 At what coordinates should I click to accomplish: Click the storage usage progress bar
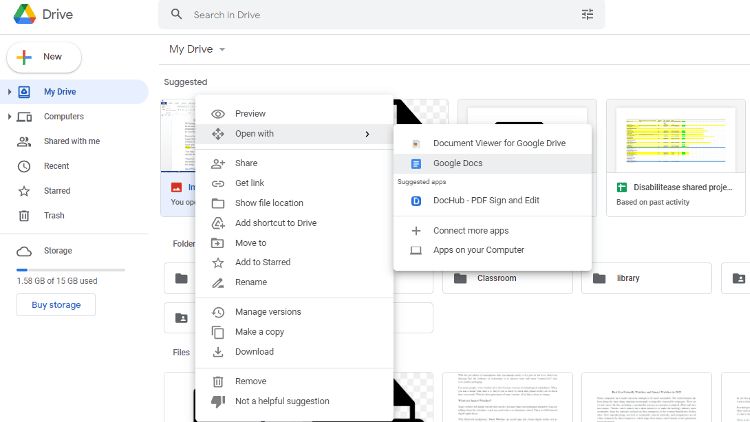tap(70, 270)
